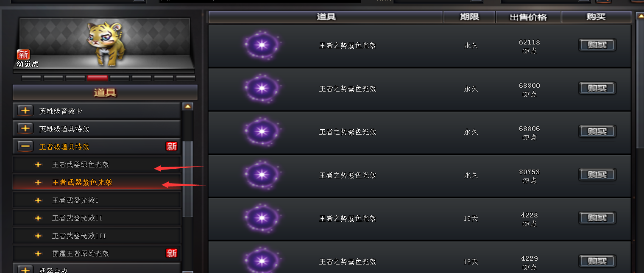The height and width of the screenshot is (273, 644).
Task: Open 王者武器光效I subcategory
Action: coord(75,200)
